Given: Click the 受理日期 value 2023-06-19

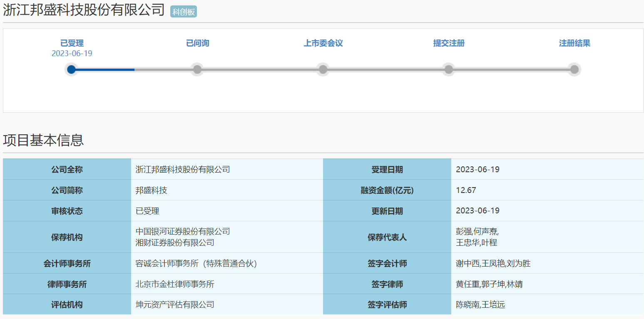Looking at the screenshot, I should coord(477,169).
